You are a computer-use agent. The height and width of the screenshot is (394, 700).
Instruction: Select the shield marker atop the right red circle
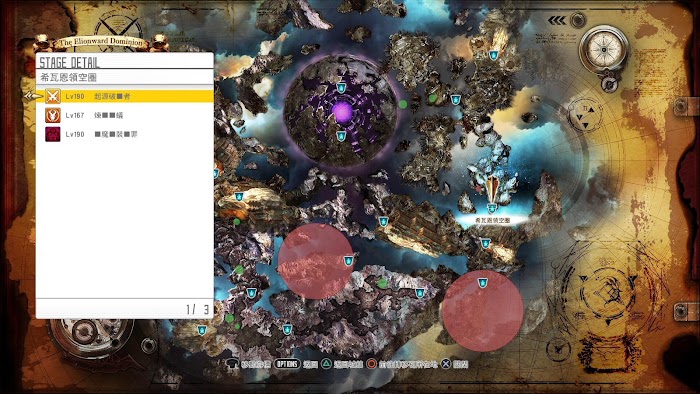coord(482,282)
